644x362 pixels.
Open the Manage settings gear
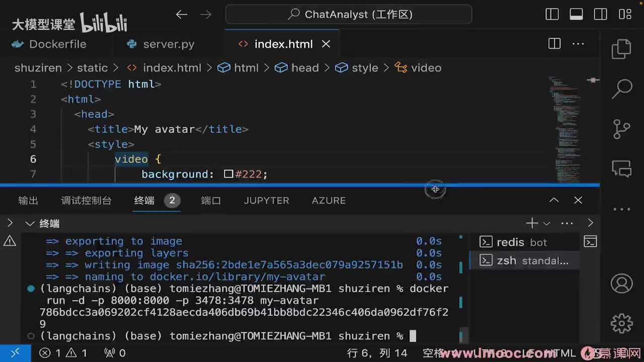621,323
